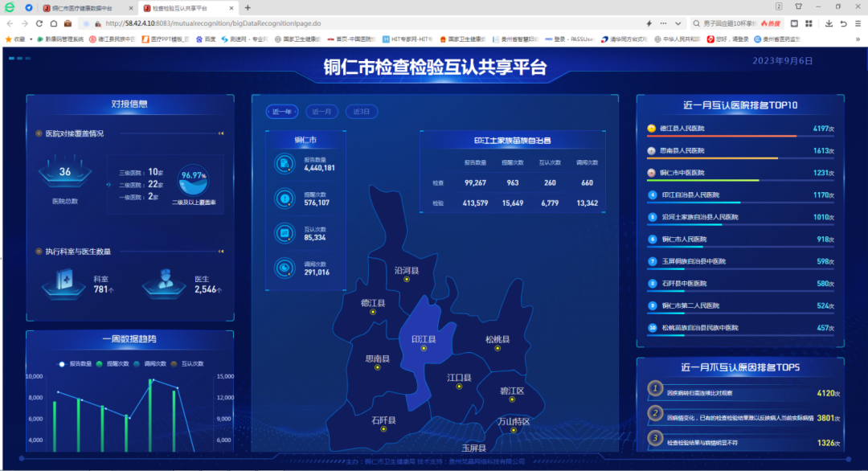This screenshot has height=471, width=868.
Task: Toggle 提醒次数 series in chart legend
Action: point(113,363)
